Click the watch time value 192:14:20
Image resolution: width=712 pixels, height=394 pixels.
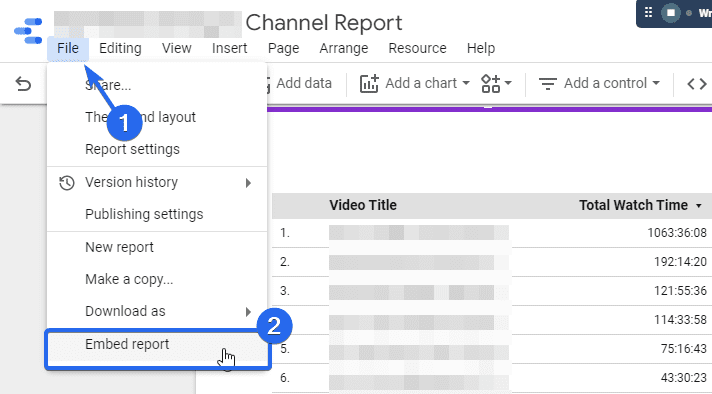pos(680,262)
